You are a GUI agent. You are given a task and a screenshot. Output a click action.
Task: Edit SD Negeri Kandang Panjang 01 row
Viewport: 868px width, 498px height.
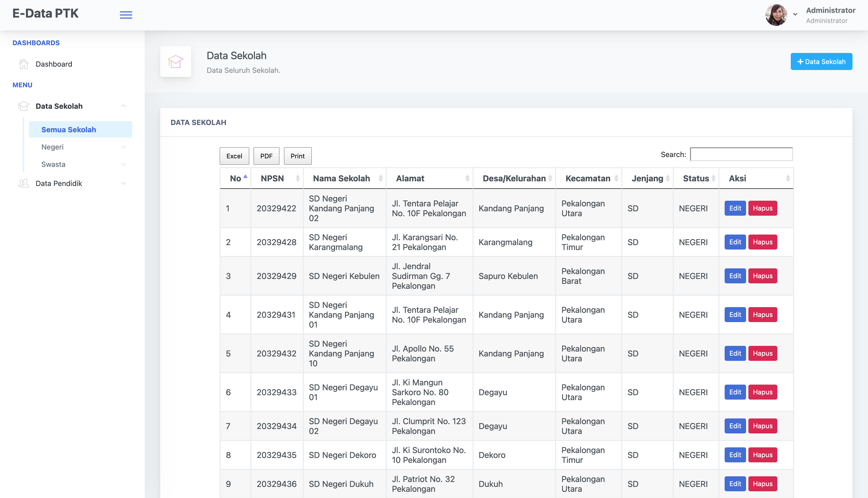click(x=735, y=315)
